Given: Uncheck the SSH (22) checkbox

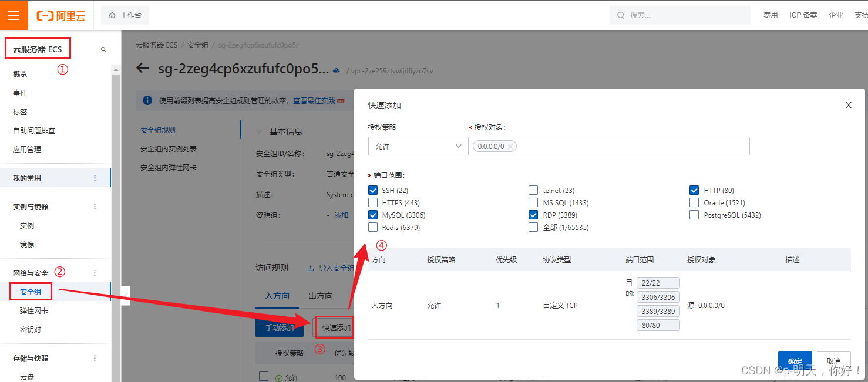Looking at the screenshot, I should [373, 190].
